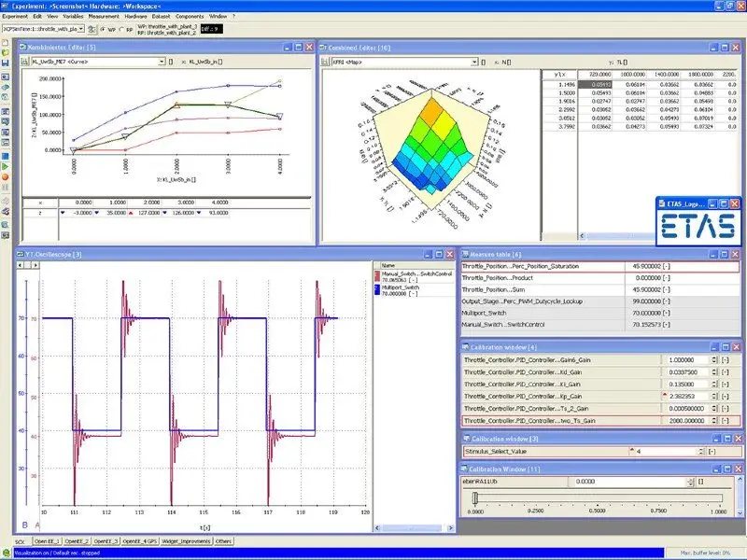This screenshot has height=560, width=747.
Task: Open the KPRI map dropdown
Action: tap(474, 62)
